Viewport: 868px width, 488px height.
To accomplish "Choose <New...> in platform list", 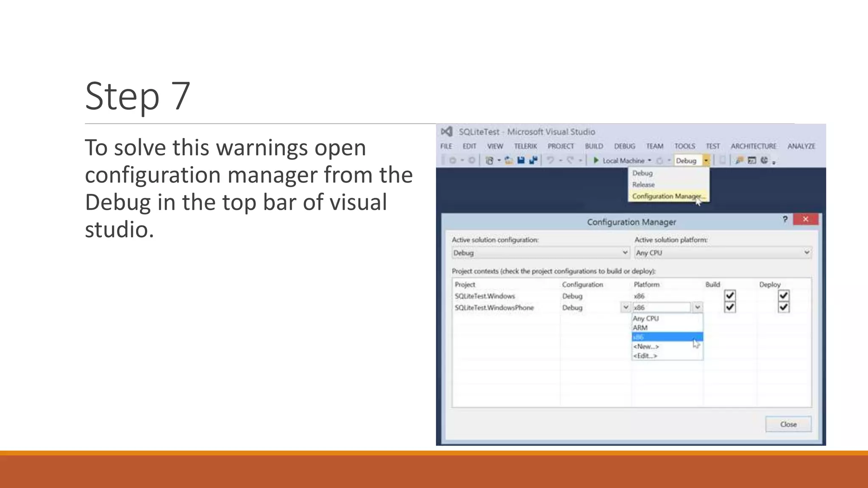I will click(668, 346).
